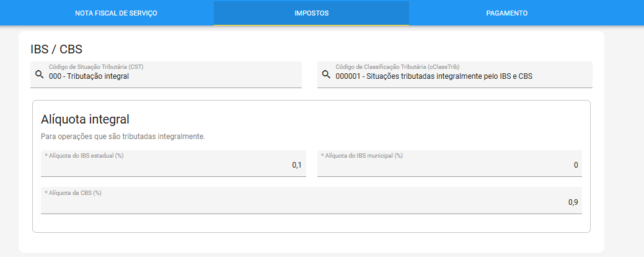This screenshot has height=257, width=644.
Task: Focus the Alíquota do IBS municipal field
Action: point(449,163)
